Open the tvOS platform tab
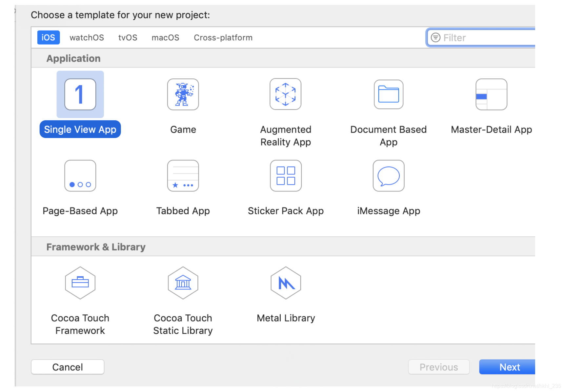Viewport: 564px width, 392px height. tap(128, 38)
